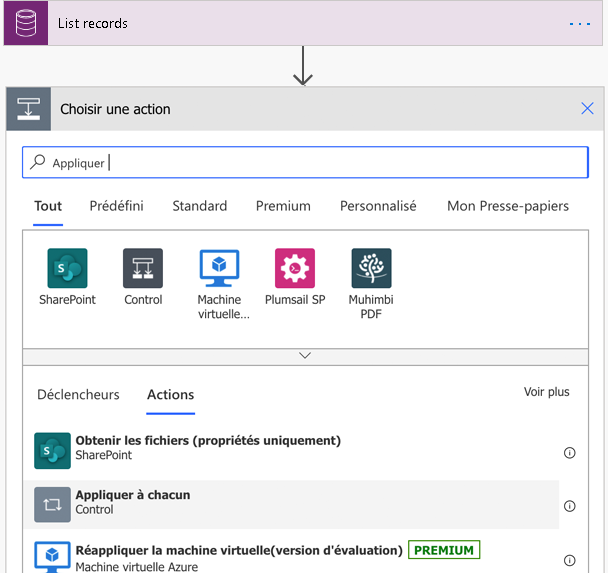This screenshot has width=608, height=573.
Task: Click the PREMIUM badge
Action: (444, 550)
